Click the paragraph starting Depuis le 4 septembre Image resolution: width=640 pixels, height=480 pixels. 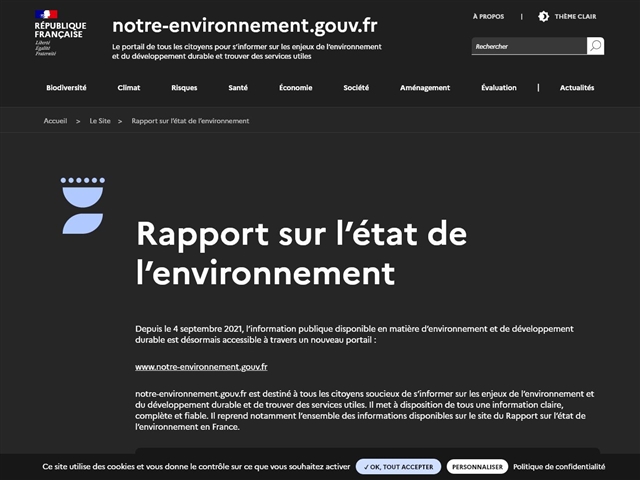coord(354,334)
